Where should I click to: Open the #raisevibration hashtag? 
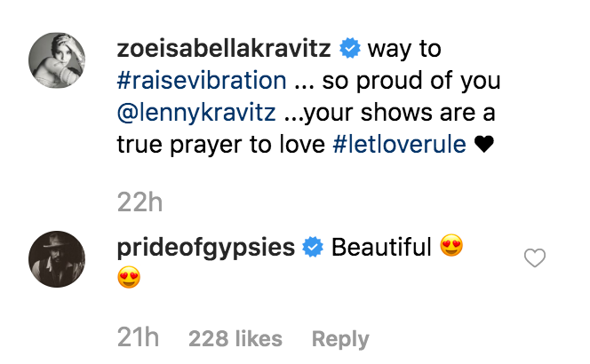click(x=201, y=81)
